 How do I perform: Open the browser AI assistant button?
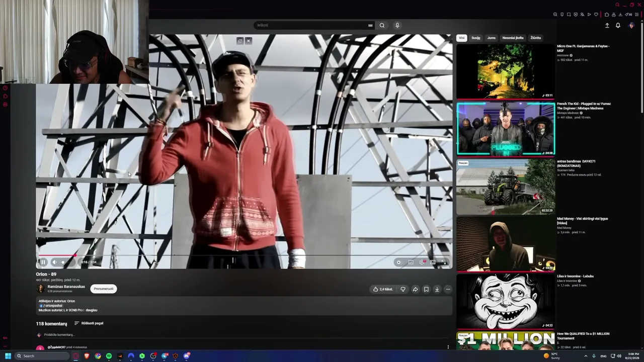pos(628,15)
